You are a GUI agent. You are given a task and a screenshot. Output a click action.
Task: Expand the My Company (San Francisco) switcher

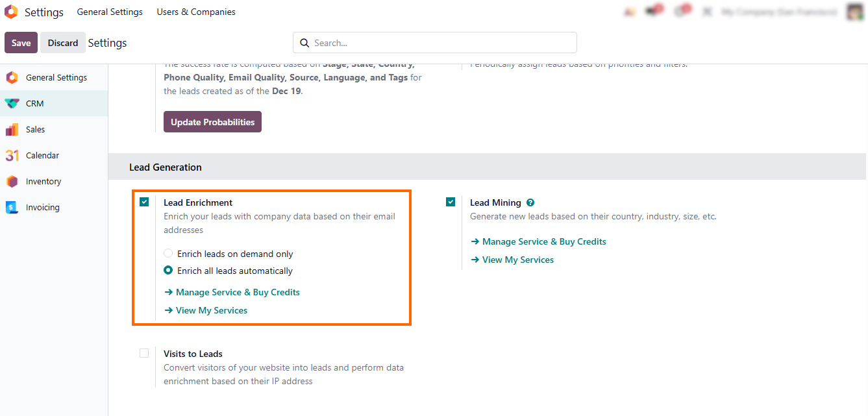pyautogui.click(x=779, y=12)
